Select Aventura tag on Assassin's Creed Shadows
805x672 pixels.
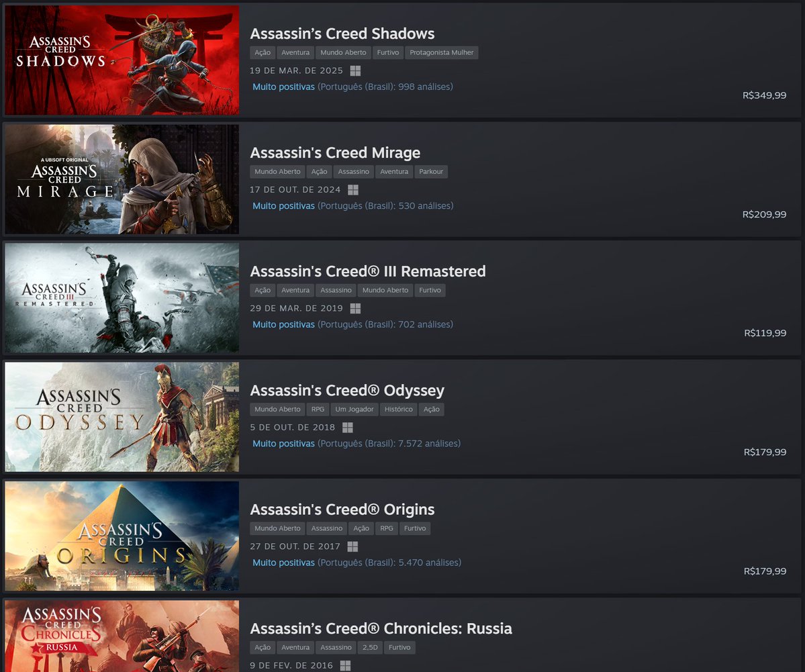point(295,52)
